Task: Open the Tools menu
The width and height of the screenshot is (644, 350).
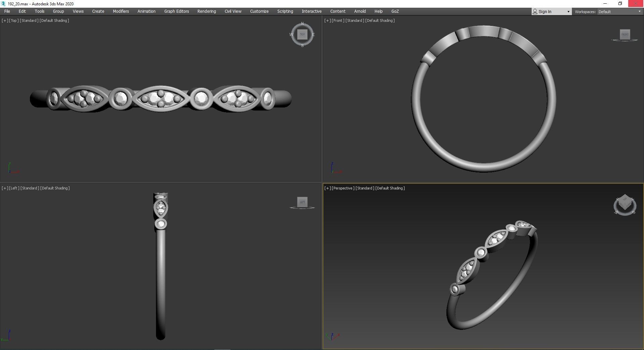Action: [x=40, y=11]
